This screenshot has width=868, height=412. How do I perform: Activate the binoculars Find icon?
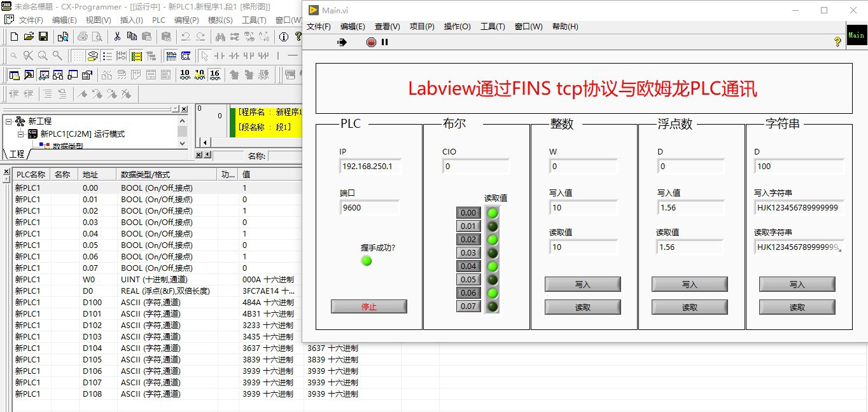(221, 37)
